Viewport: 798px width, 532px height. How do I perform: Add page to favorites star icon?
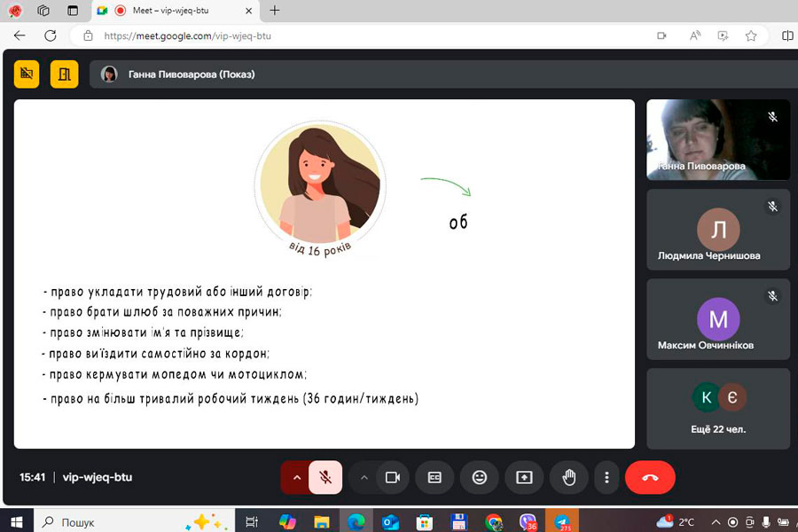(x=751, y=35)
